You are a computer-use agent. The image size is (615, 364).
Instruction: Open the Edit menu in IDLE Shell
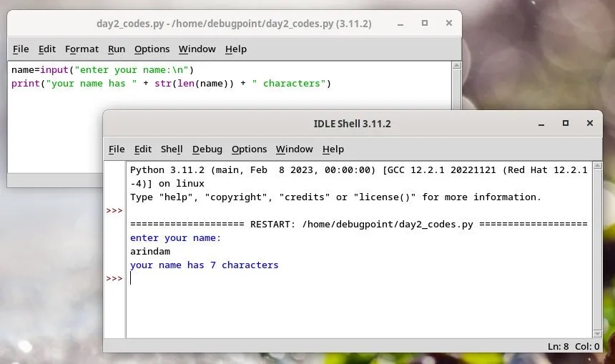click(x=143, y=149)
